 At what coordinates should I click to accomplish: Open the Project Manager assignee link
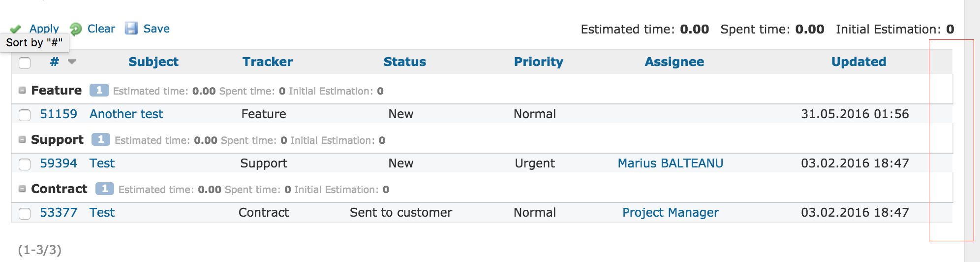coord(671,212)
